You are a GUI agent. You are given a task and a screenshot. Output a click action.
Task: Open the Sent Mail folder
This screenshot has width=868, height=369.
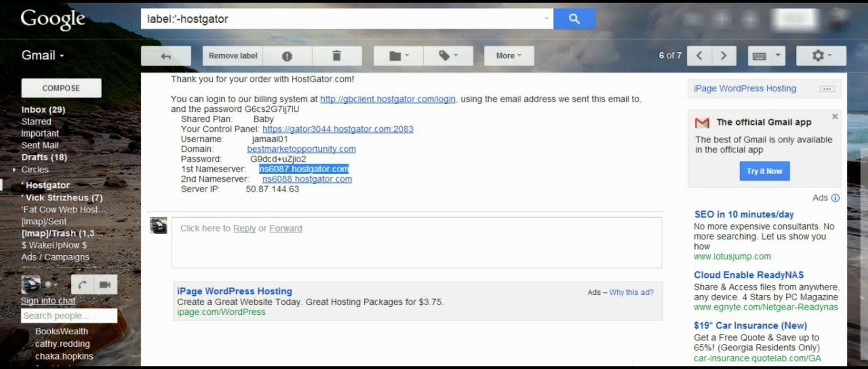39,145
